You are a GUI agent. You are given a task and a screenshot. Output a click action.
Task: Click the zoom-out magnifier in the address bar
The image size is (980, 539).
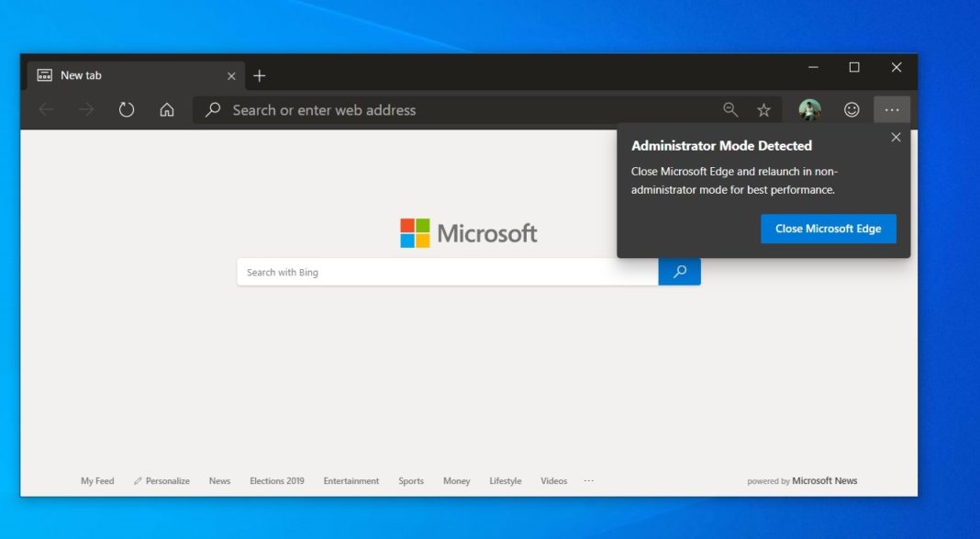pyautogui.click(x=729, y=109)
